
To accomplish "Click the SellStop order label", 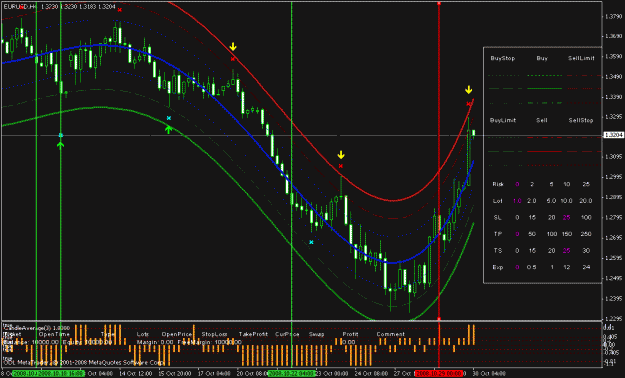I will tap(581, 120).
